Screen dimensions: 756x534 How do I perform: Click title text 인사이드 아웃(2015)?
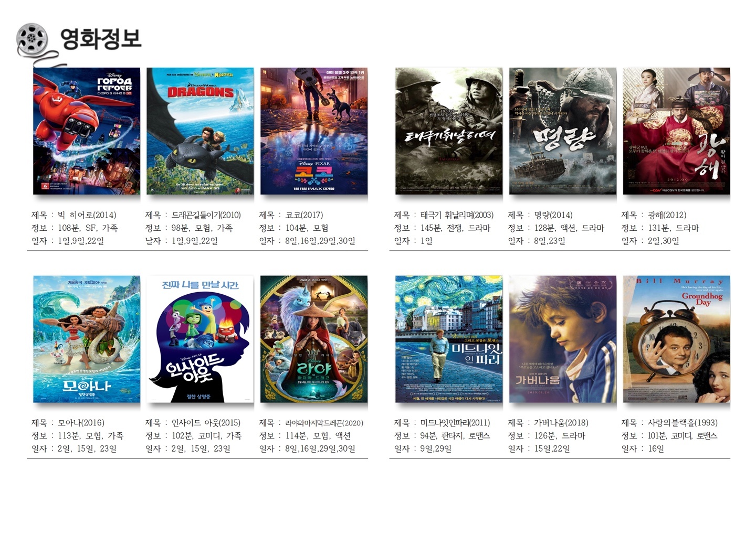206,423
